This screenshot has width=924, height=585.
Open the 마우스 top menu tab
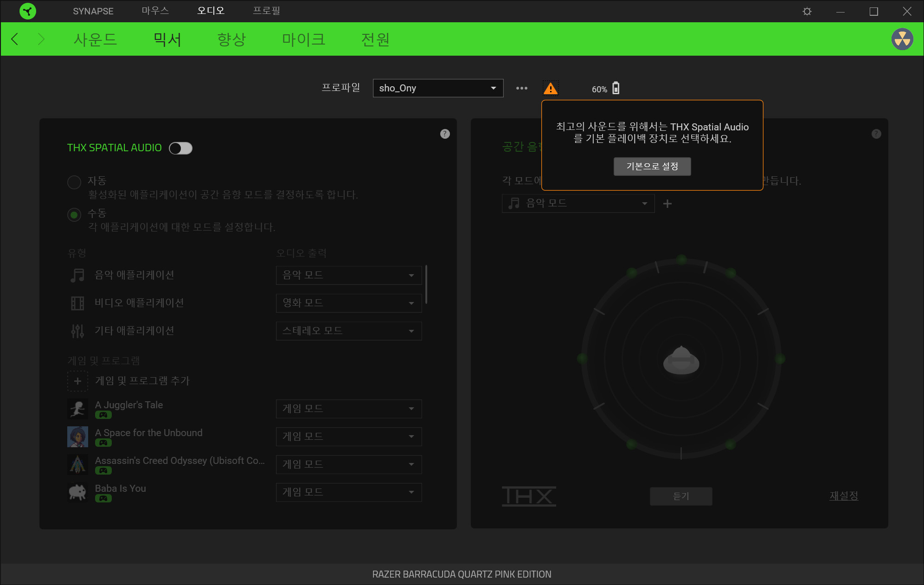[x=155, y=11]
